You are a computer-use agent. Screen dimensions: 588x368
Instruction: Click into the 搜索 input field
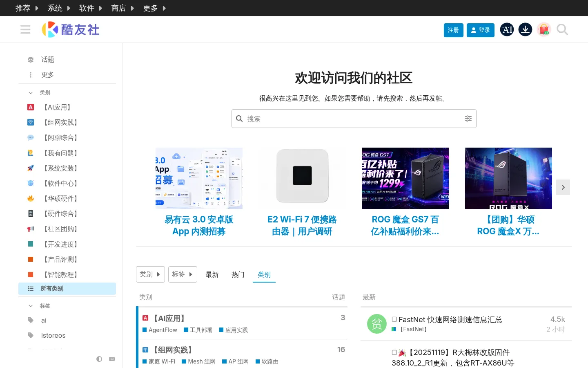click(x=354, y=119)
